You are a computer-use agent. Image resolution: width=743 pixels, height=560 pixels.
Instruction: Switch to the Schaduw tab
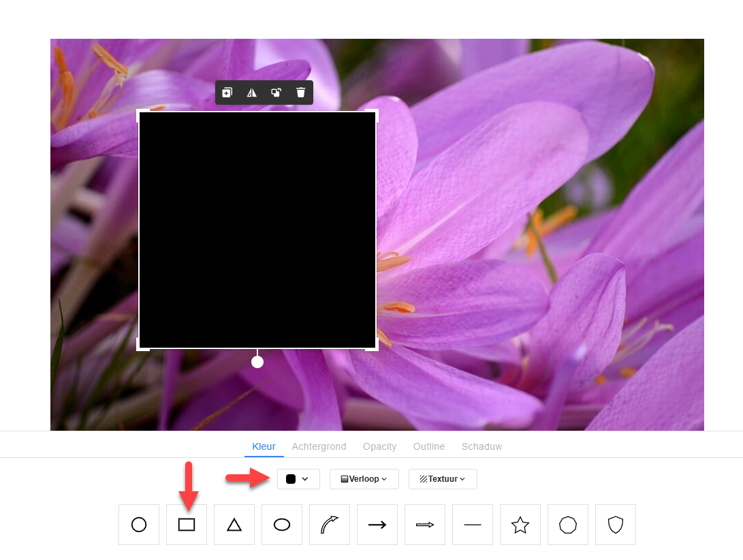click(481, 446)
